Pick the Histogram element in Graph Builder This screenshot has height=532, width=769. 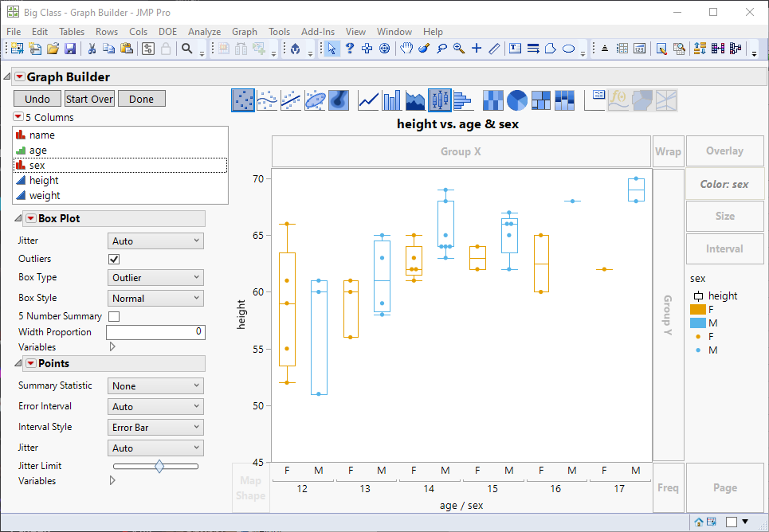[x=461, y=100]
